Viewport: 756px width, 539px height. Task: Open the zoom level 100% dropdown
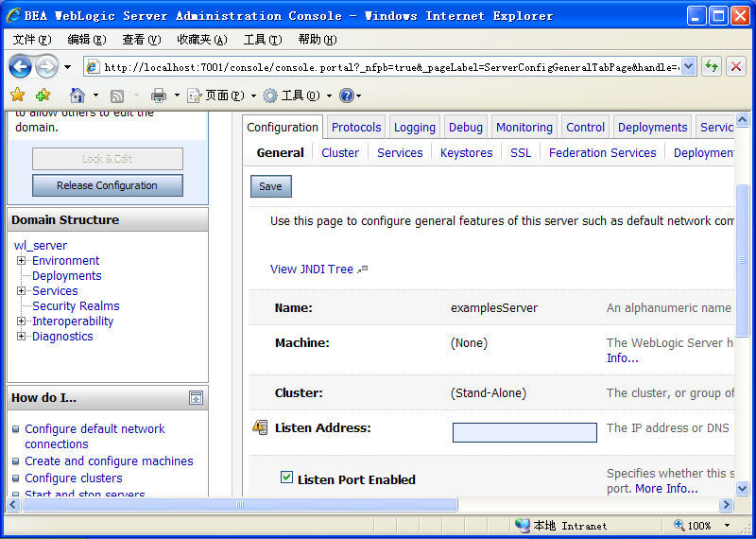(x=727, y=526)
